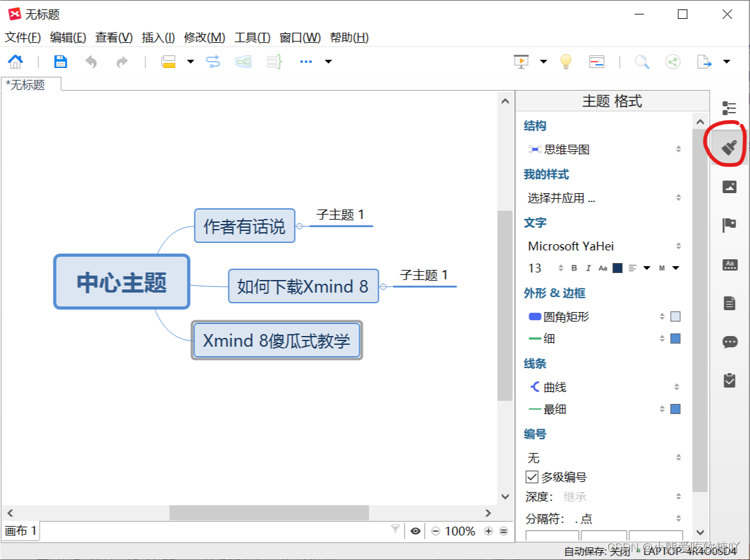The height and width of the screenshot is (560, 750).
Task: Open the 分隔符 separator dropdown
Action: [x=628, y=518]
